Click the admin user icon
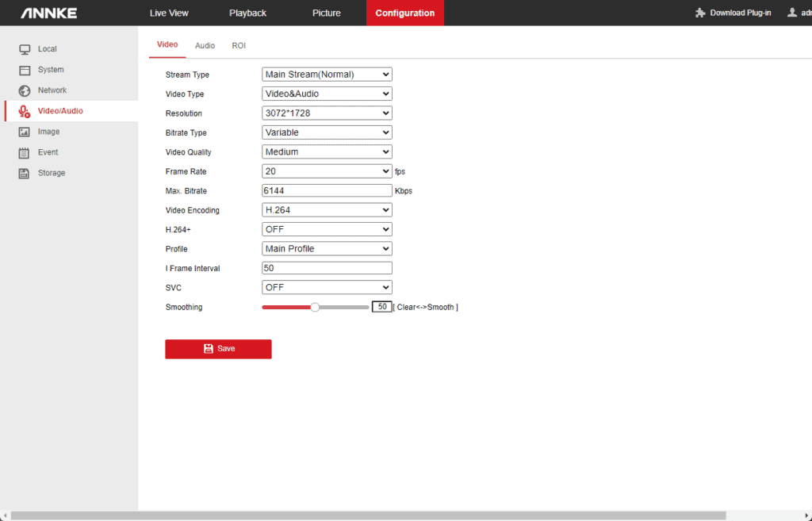This screenshot has height=521, width=812. point(792,13)
